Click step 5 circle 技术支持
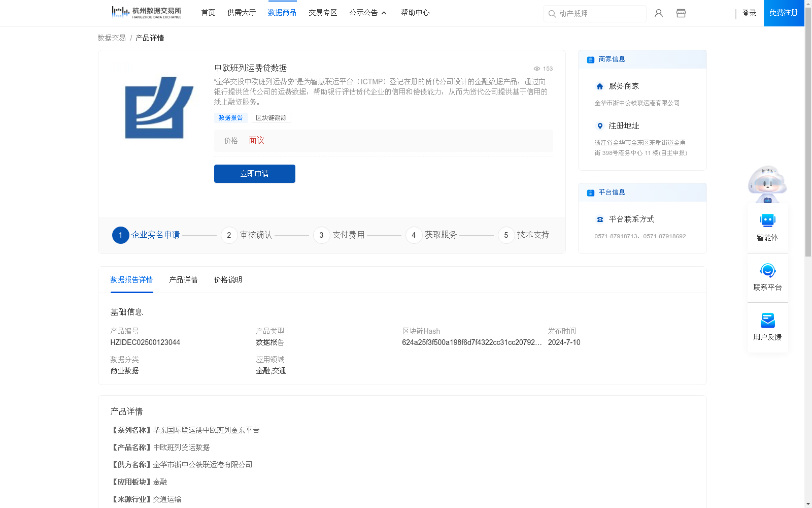This screenshot has height=508, width=812. click(506, 235)
